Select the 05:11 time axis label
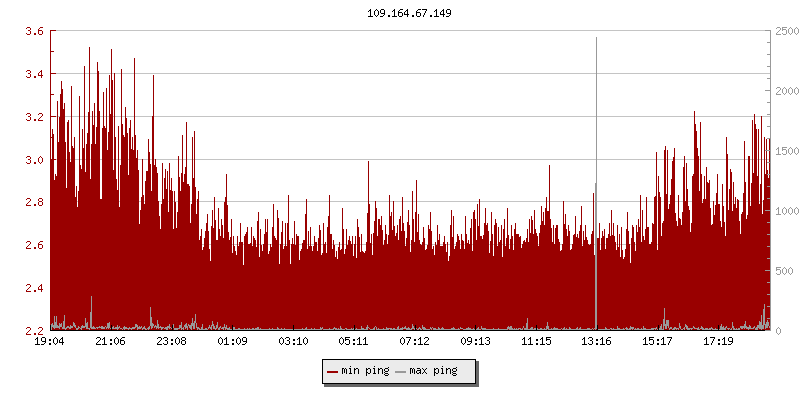The image size is (800, 400). [x=354, y=342]
